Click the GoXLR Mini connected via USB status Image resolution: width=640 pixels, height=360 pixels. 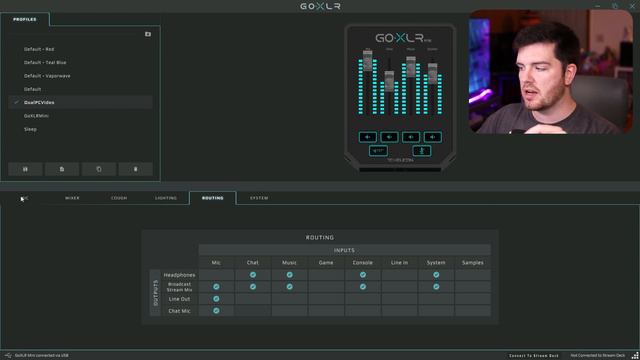(x=42, y=356)
